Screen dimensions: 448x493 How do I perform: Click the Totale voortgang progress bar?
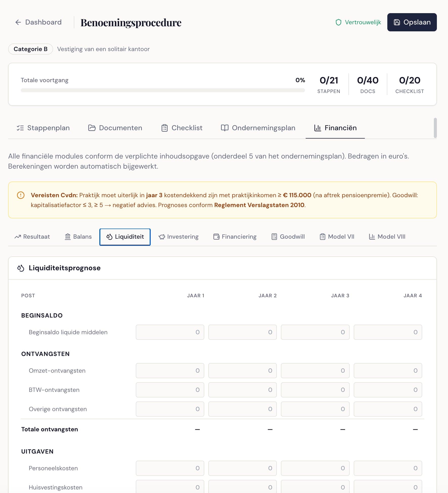pyautogui.click(x=163, y=90)
